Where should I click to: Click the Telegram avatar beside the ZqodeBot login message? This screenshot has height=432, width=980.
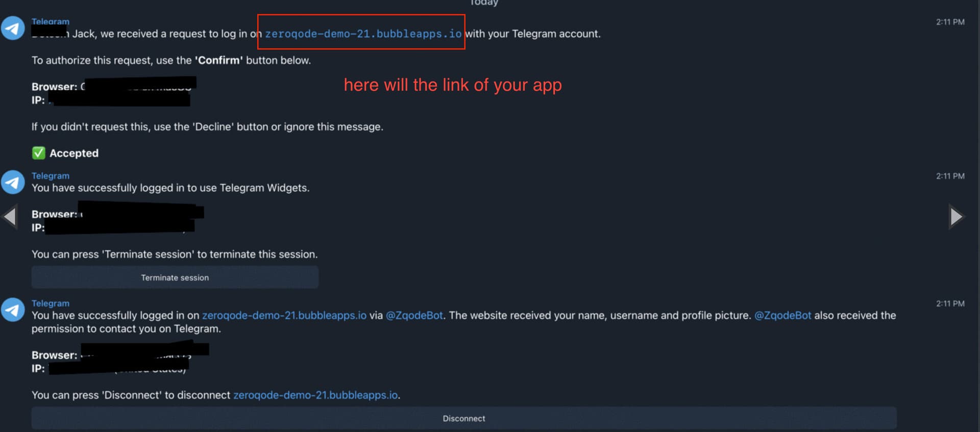point(13,310)
